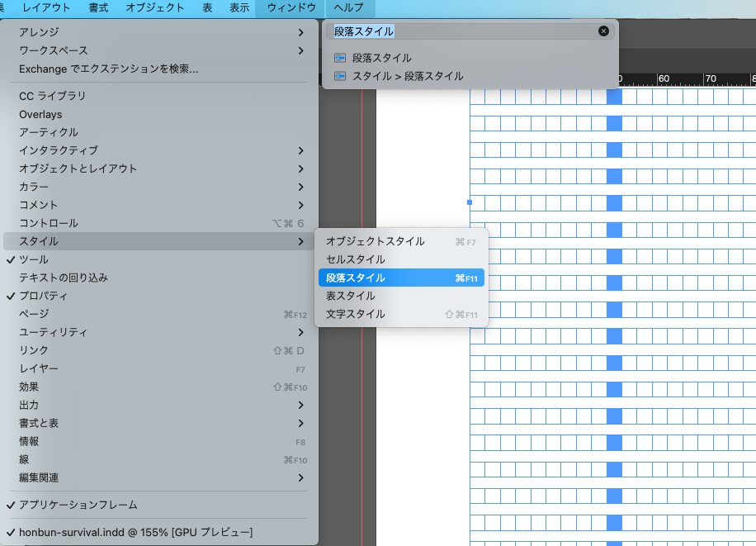Expand the 編集関連 submenu

[161, 478]
